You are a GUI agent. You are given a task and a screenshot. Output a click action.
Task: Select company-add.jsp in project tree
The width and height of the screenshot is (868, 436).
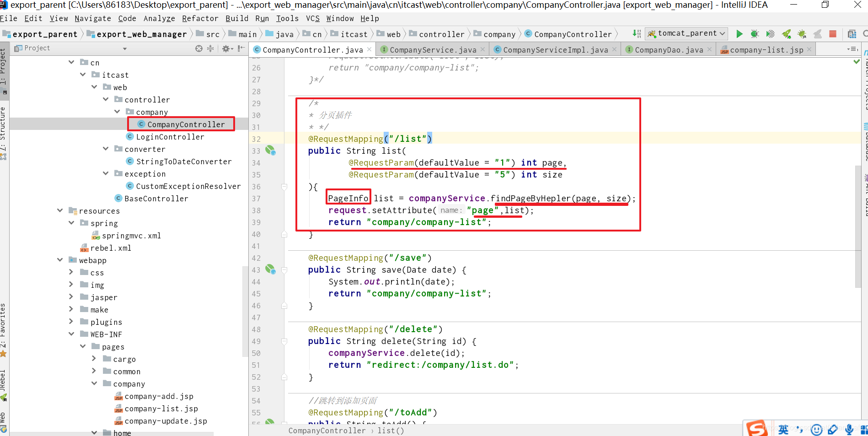coord(154,396)
